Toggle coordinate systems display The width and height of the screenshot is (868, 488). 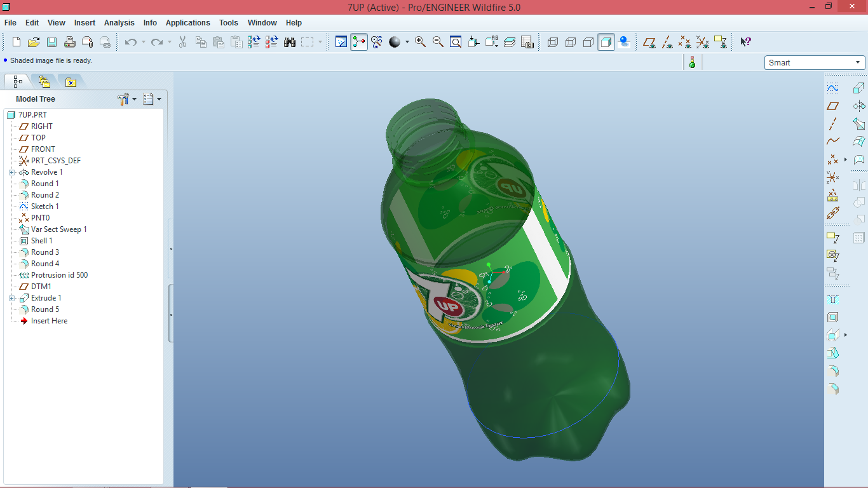tap(702, 42)
